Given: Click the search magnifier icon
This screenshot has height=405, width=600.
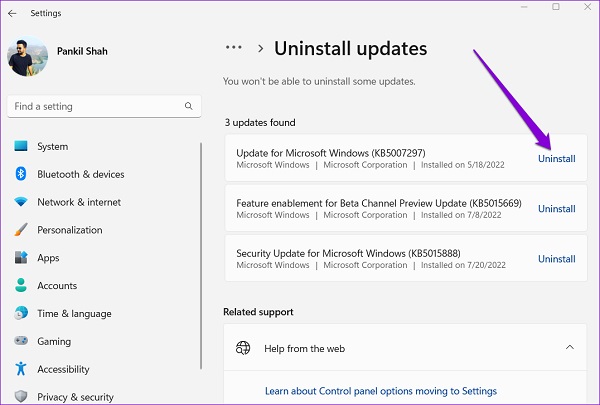Looking at the screenshot, I should 189,106.
